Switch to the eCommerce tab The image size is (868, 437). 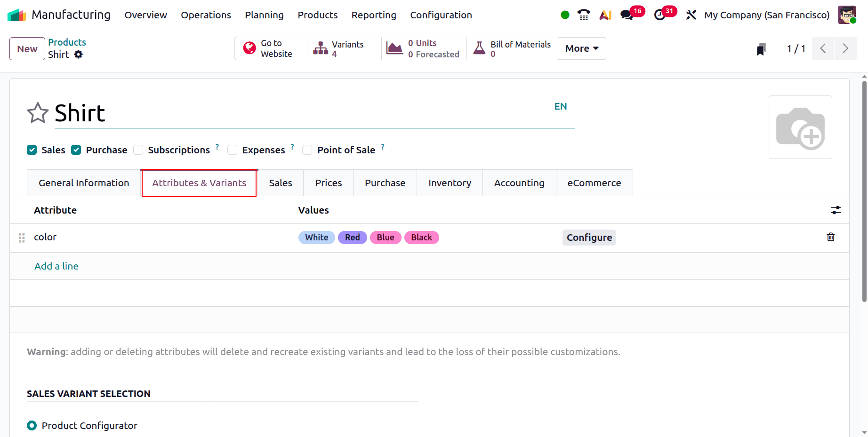pos(594,183)
